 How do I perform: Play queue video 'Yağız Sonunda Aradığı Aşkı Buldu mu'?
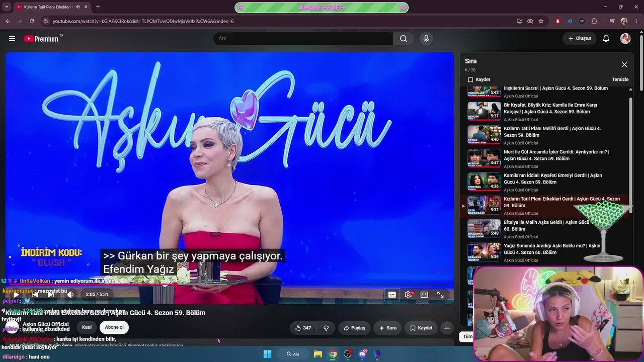coord(546,253)
